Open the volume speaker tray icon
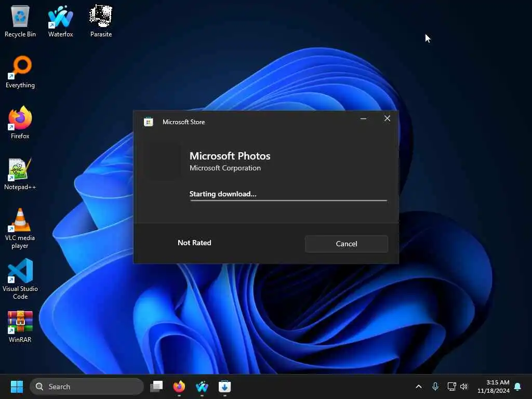The width and height of the screenshot is (532, 399). (464, 387)
